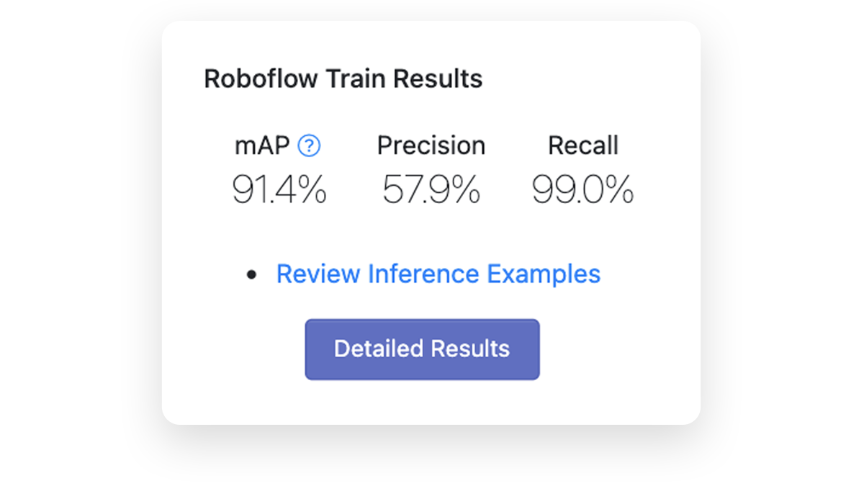Select the mAP metric label
The height and width of the screenshot is (504, 864).
click(262, 146)
